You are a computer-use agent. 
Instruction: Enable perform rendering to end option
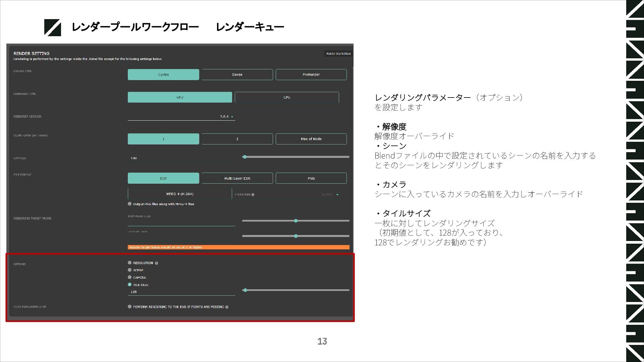(130, 307)
